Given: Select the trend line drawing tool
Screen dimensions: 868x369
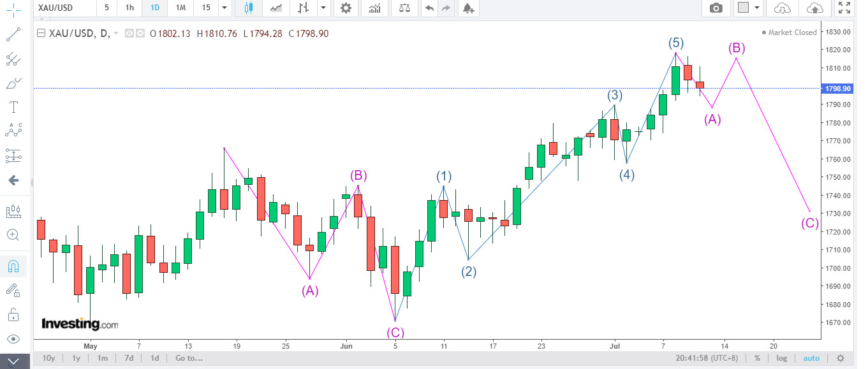Looking at the screenshot, I should 14,34.
